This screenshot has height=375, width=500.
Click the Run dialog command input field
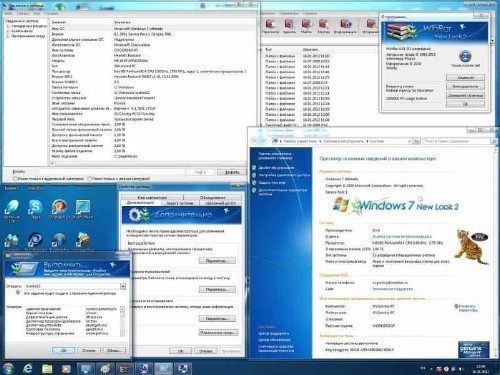tap(73, 286)
